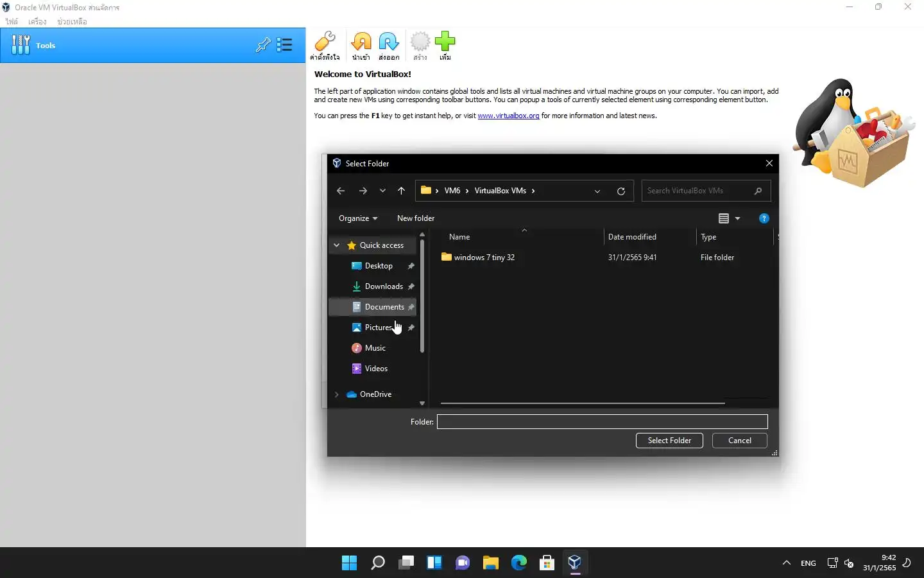Click VM6 breadcrumb in address bar
924x578 pixels.
(452, 191)
